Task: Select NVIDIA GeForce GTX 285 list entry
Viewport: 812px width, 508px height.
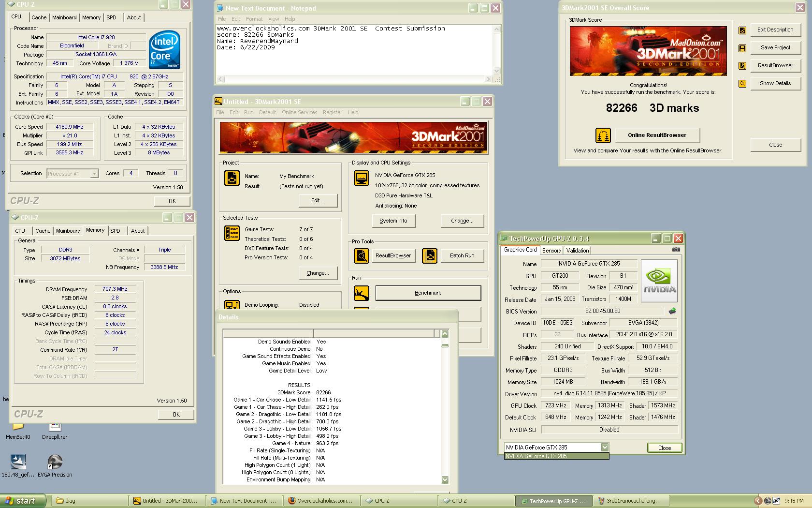Action: point(556,456)
